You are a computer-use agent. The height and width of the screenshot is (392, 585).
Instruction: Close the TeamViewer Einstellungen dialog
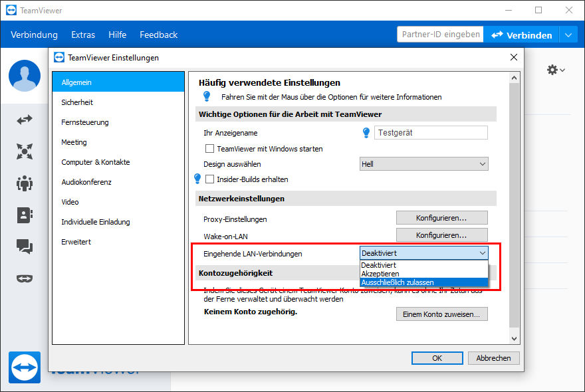[514, 57]
